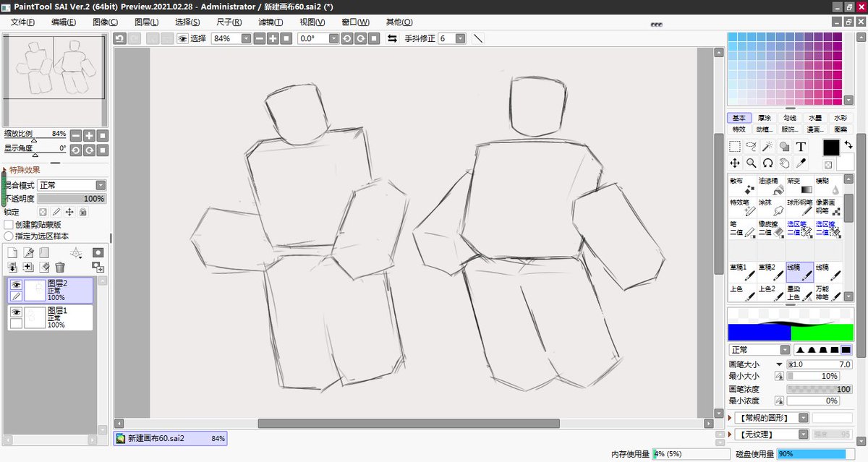Toggle lock layer movement icon
The width and height of the screenshot is (868, 462).
click(69, 212)
